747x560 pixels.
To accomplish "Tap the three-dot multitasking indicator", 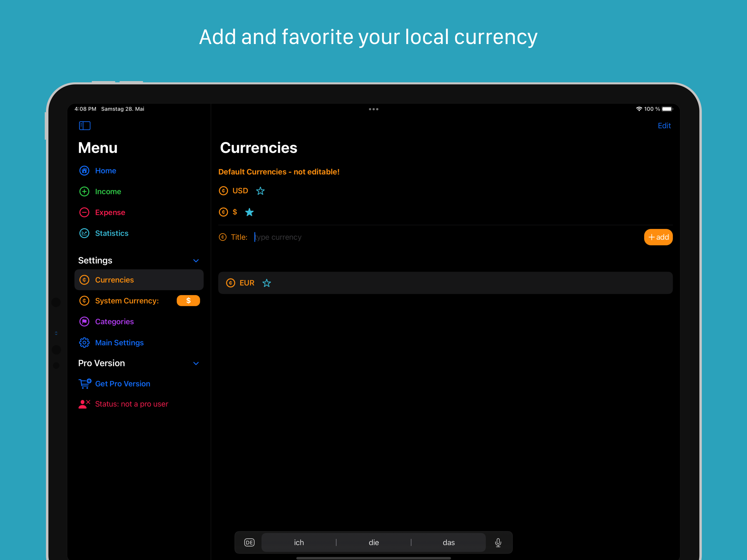I will pos(373,109).
